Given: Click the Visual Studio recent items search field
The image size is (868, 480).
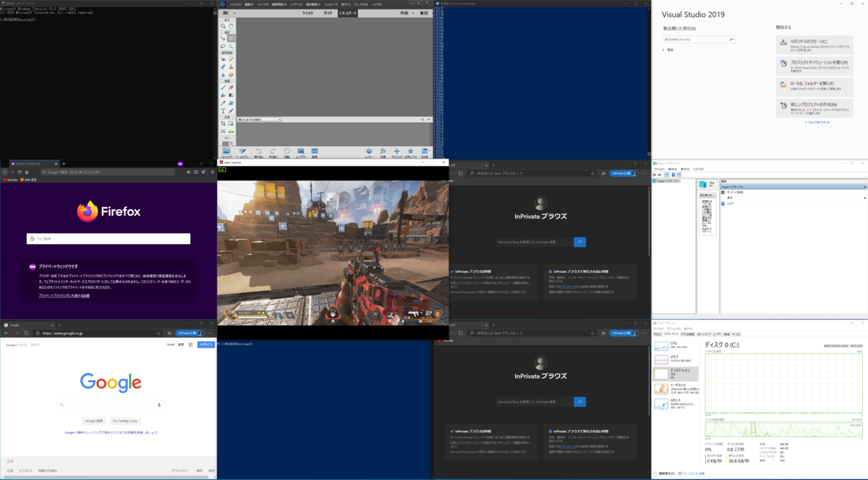Looking at the screenshot, I should pos(699,39).
